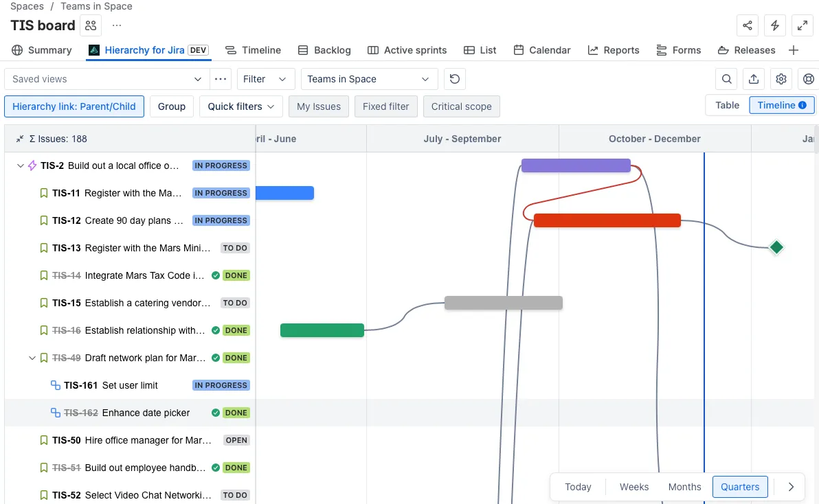Open the Teams in Space project dropdown
The width and height of the screenshot is (819, 504).
click(369, 79)
